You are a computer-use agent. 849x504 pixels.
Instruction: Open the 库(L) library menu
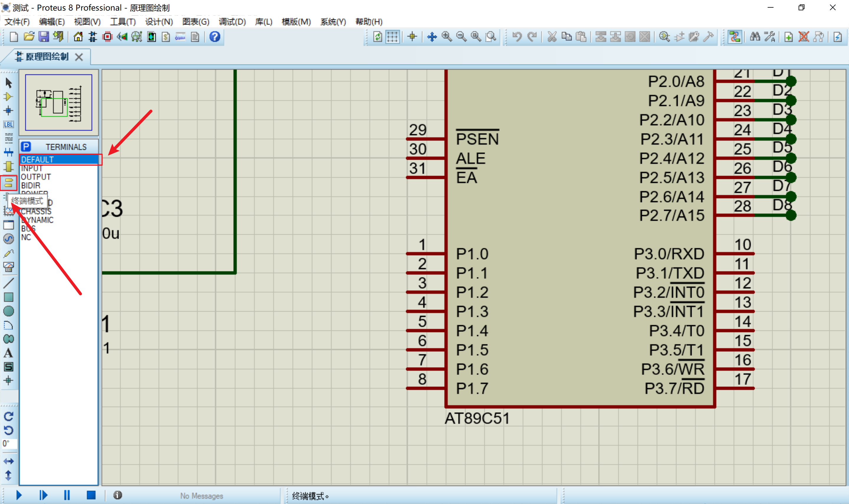click(264, 22)
